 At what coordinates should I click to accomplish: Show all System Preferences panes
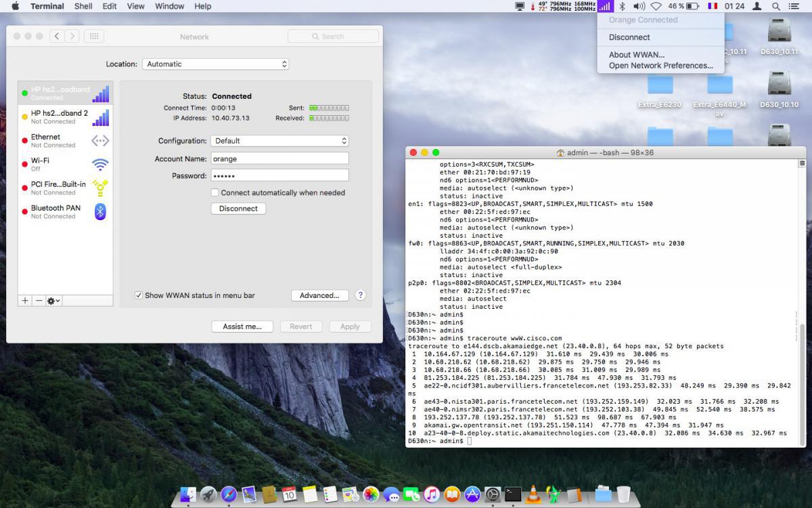click(x=94, y=36)
